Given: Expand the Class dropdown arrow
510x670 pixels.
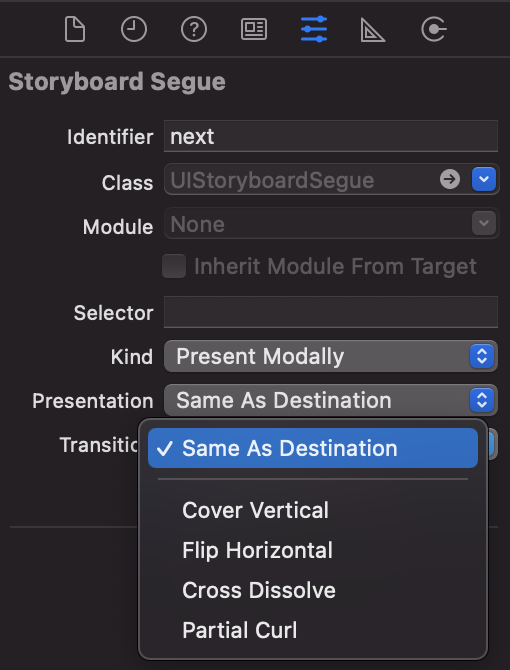Looking at the screenshot, I should point(484,179).
